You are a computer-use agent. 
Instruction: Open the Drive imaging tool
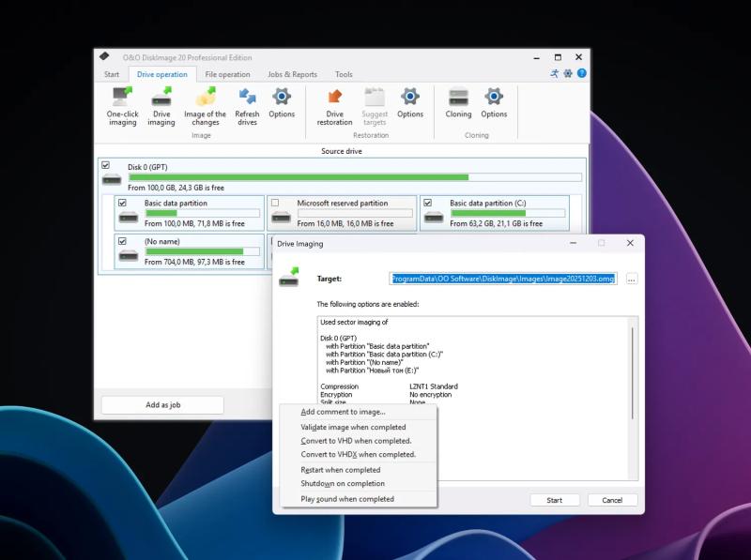coord(161,106)
